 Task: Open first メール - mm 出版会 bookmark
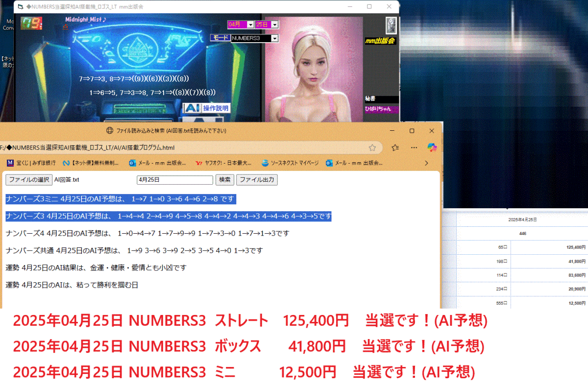click(157, 163)
